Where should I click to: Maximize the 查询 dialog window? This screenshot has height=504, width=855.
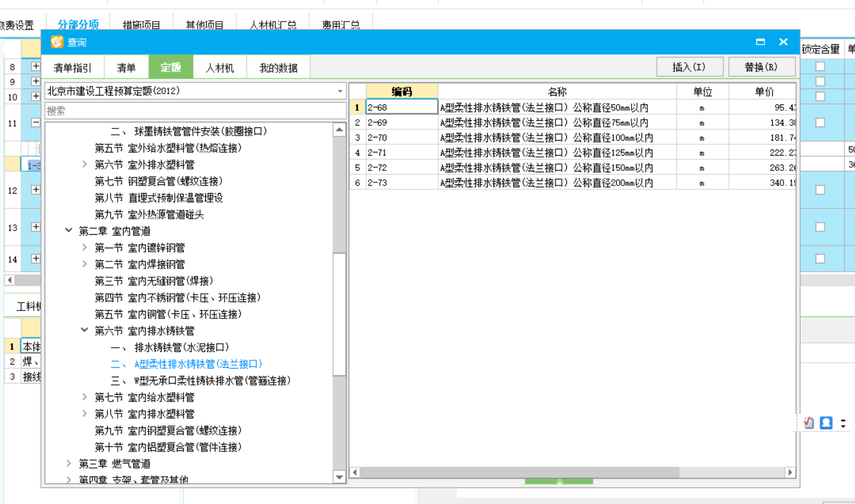coord(761,42)
